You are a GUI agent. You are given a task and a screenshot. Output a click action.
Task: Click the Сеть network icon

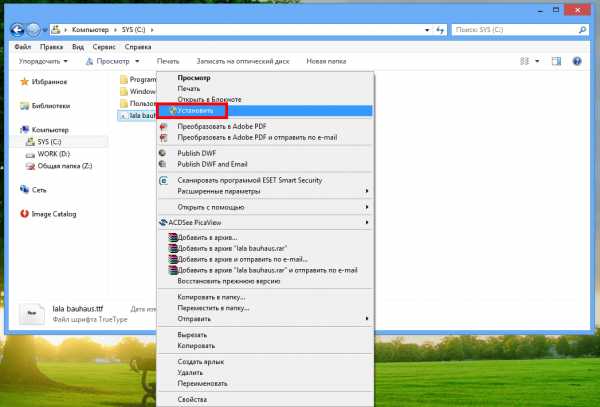[x=24, y=189]
